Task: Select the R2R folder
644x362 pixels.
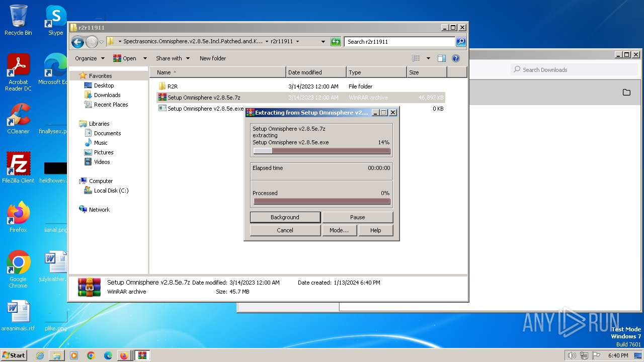Action: coord(301,86)
